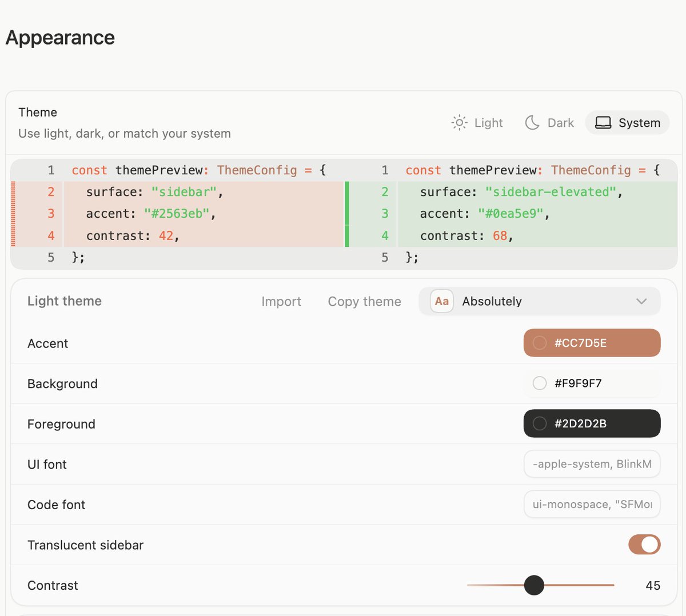Click the moon icon for Dark theme

532,122
